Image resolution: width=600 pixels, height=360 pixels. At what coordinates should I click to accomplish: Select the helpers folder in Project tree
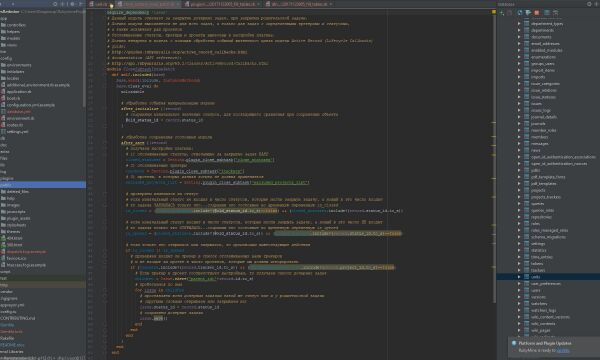pos(13,32)
